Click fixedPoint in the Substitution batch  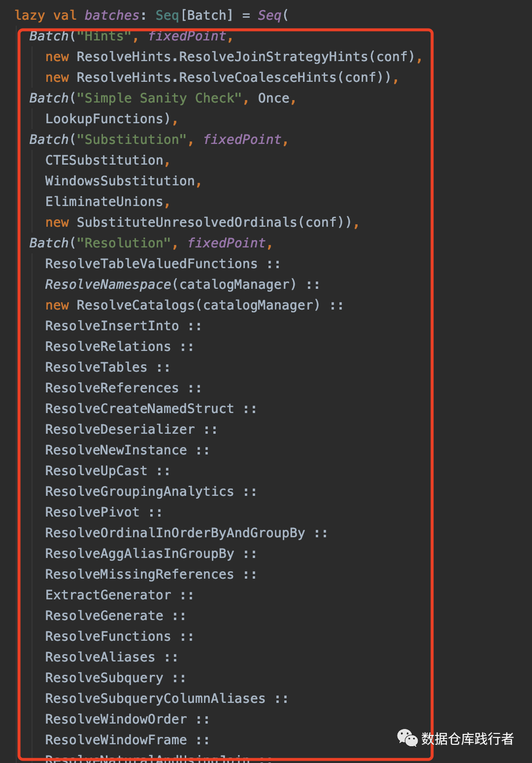pos(242,139)
